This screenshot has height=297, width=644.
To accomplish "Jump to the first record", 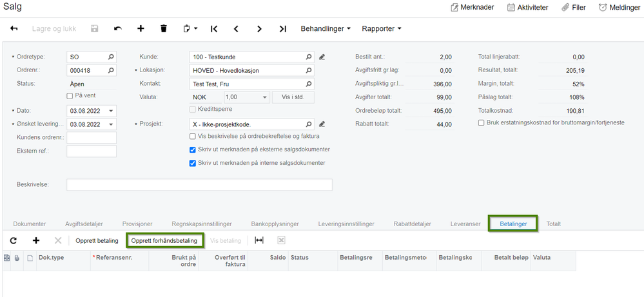I will (213, 29).
